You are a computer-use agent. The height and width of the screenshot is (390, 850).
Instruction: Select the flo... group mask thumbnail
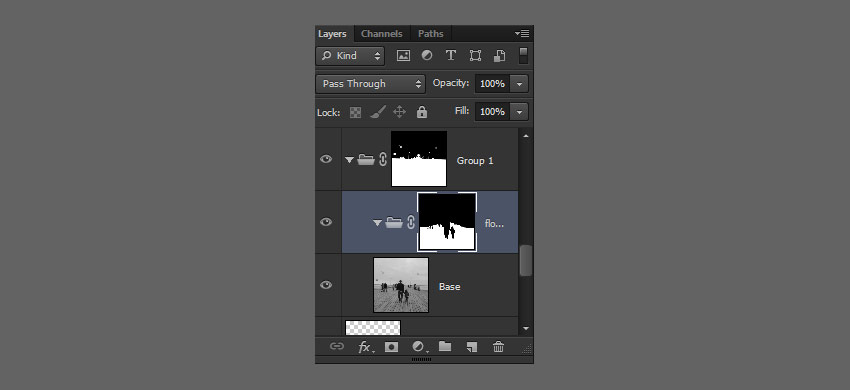click(447, 222)
